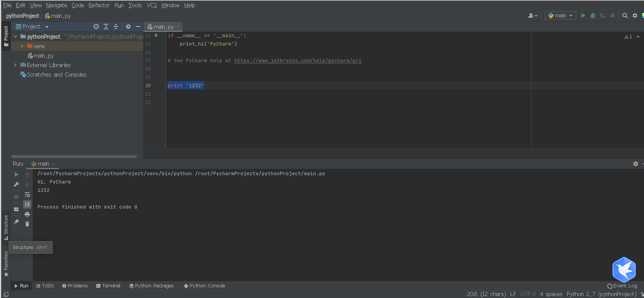Pin the Run tab
The image size is (644, 298).
[16, 222]
